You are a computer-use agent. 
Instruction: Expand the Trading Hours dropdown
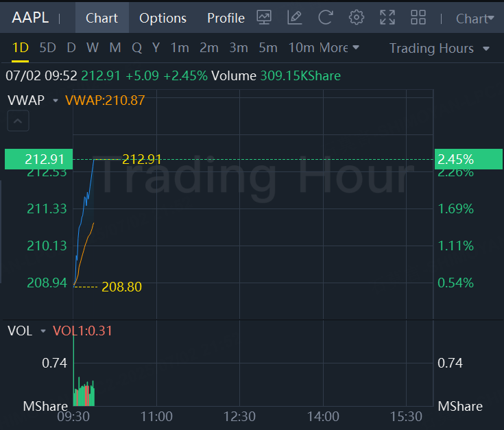pos(439,49)
